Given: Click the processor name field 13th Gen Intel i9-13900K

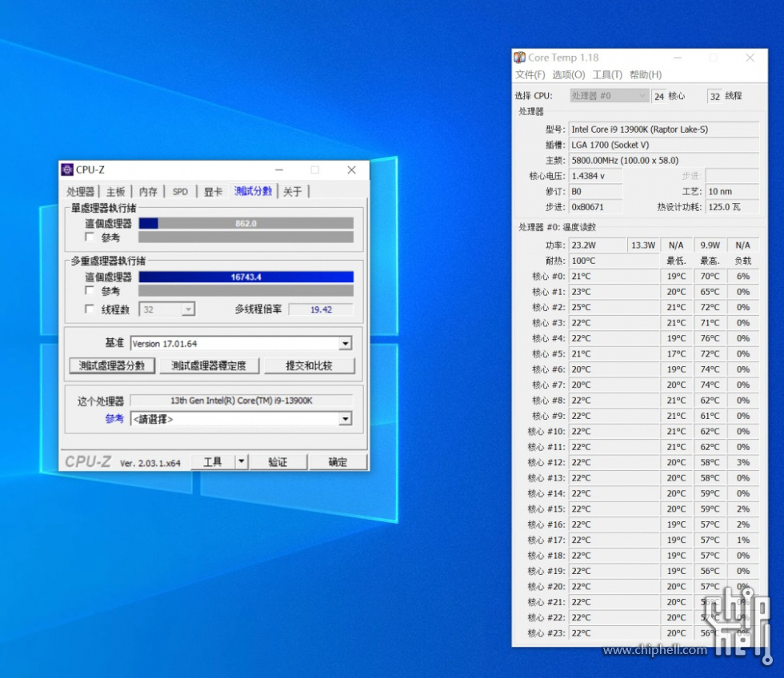Looking at the screenshot, I should [242, 401].
